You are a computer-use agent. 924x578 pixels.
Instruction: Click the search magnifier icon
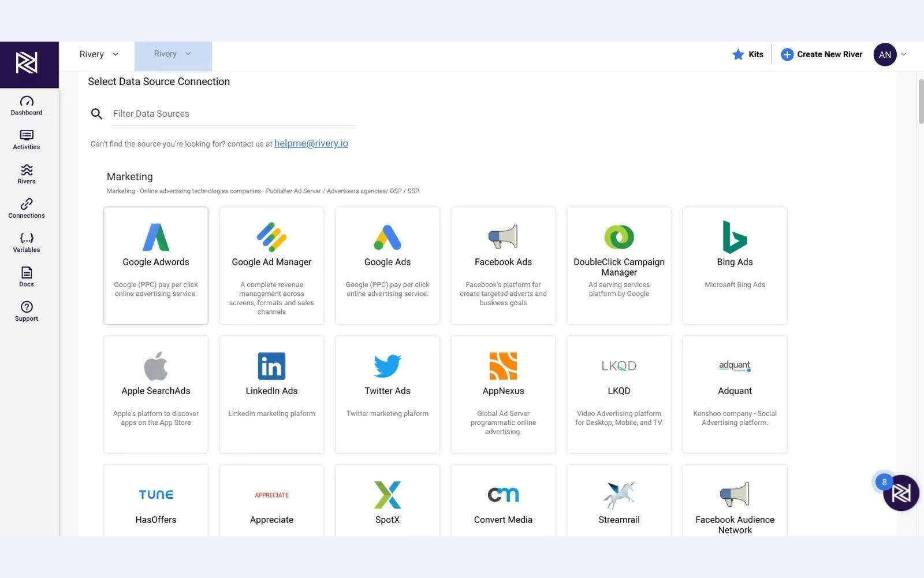pyautogui.click(x=97, y=114)
